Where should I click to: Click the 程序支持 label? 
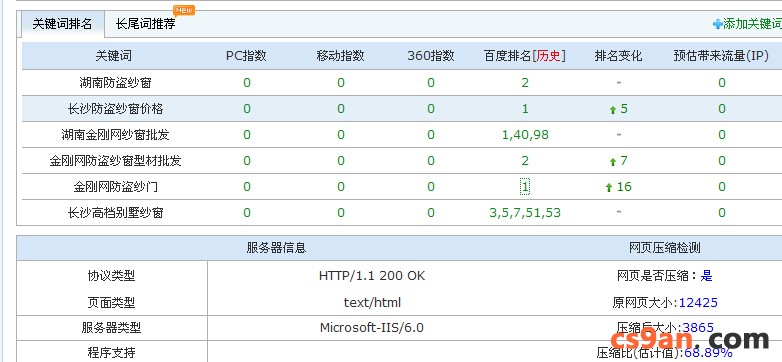click(111, 353)
